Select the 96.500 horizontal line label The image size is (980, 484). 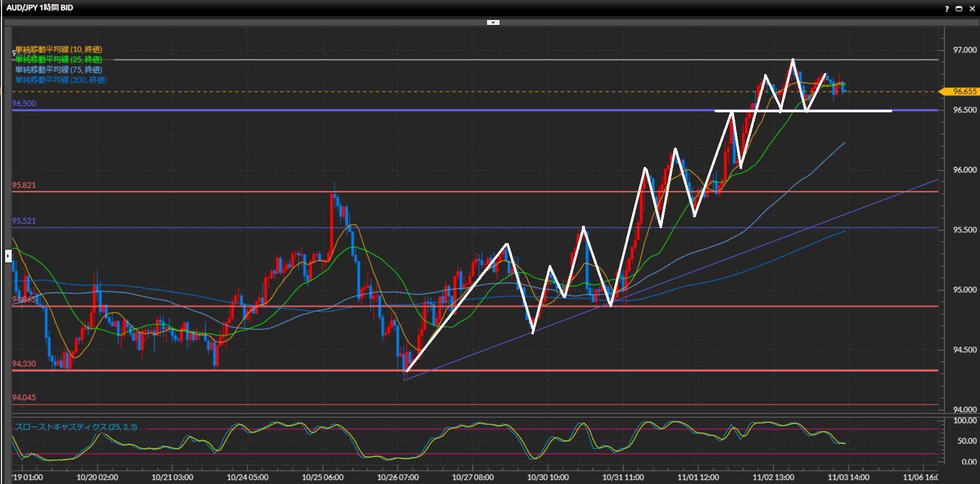pos(24,104)
